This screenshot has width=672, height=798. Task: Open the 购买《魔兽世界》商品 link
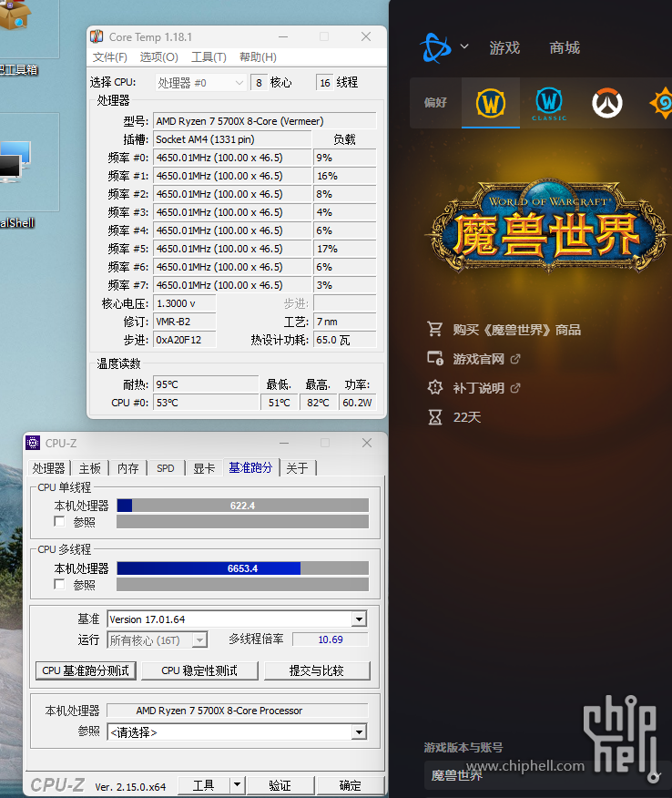click(517, 330)
